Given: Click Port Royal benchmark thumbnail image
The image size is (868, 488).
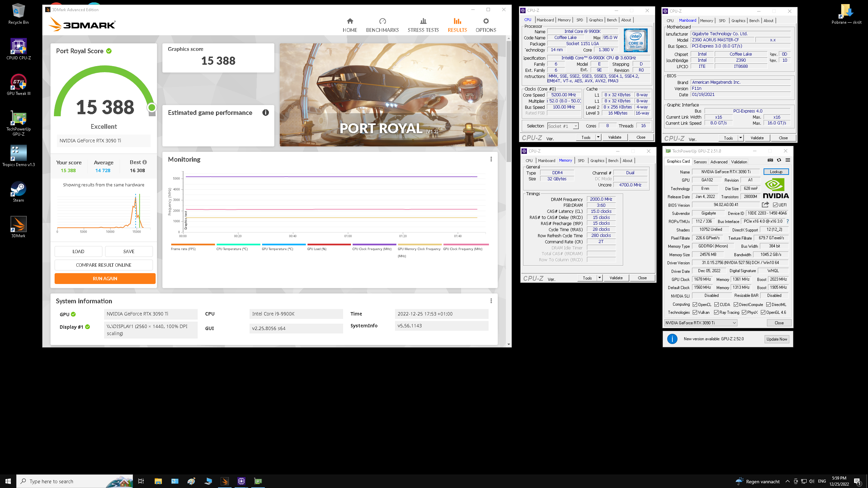Looking at the screenshot, I should (x=389, y=95).
